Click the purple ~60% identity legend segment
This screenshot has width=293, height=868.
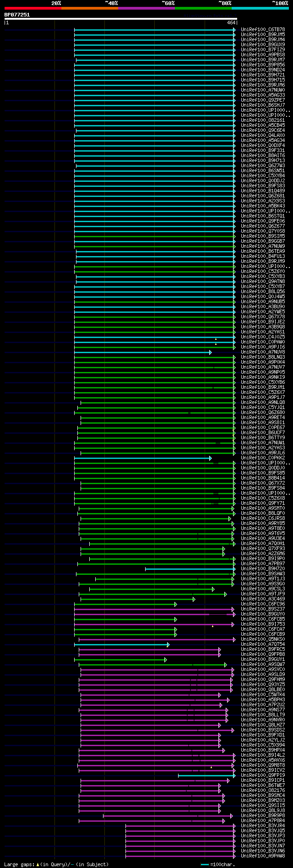146,8
